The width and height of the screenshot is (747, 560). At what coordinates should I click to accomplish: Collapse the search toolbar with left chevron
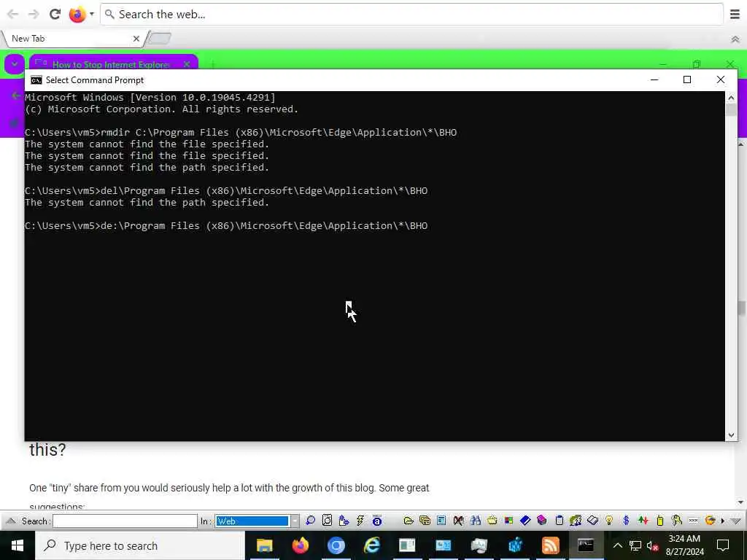[x=10, y=521]
